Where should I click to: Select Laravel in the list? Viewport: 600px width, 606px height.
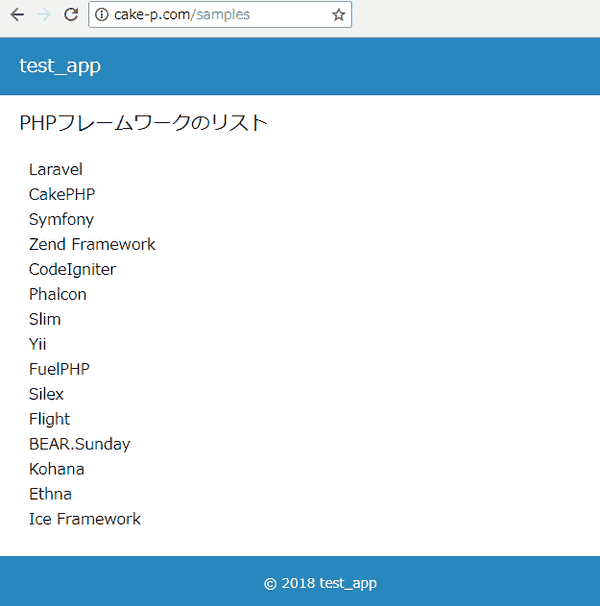tap(56, 169)
